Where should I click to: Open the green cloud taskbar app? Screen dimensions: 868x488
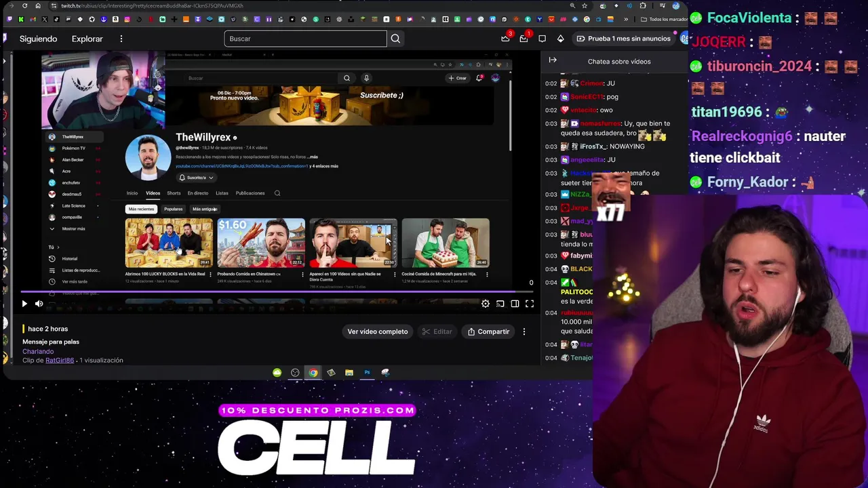pyautogui.click(x=277, y=372)
